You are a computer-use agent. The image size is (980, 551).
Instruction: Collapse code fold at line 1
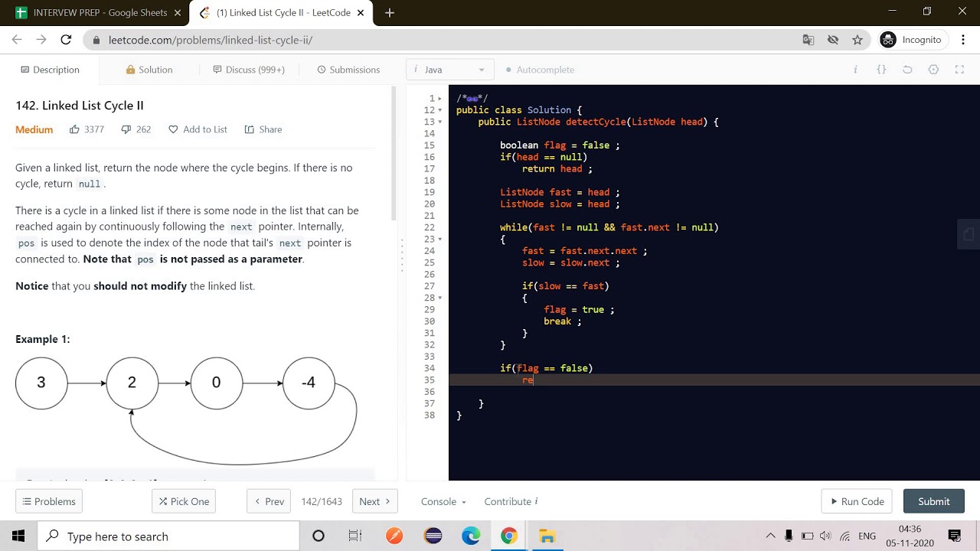point(439,99)
